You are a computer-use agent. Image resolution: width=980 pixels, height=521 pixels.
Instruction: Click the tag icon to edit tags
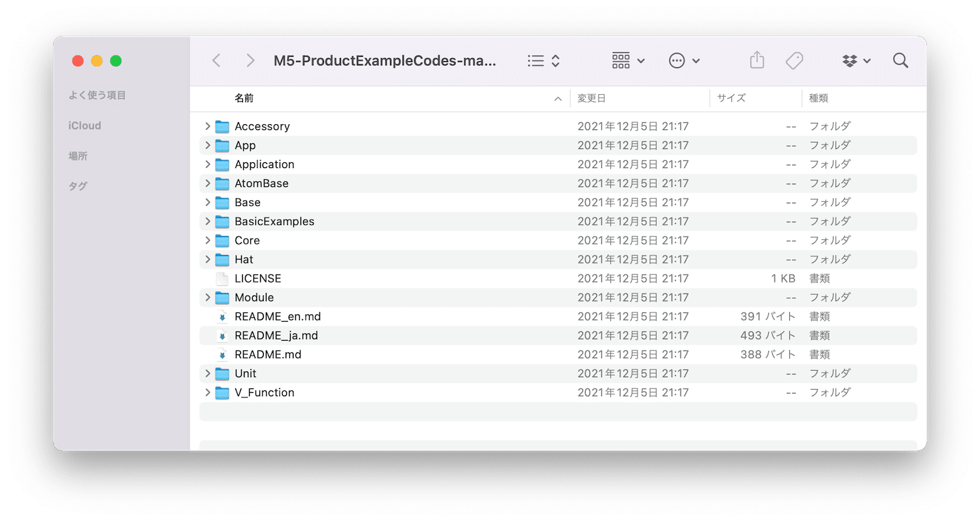pos(794,61)
